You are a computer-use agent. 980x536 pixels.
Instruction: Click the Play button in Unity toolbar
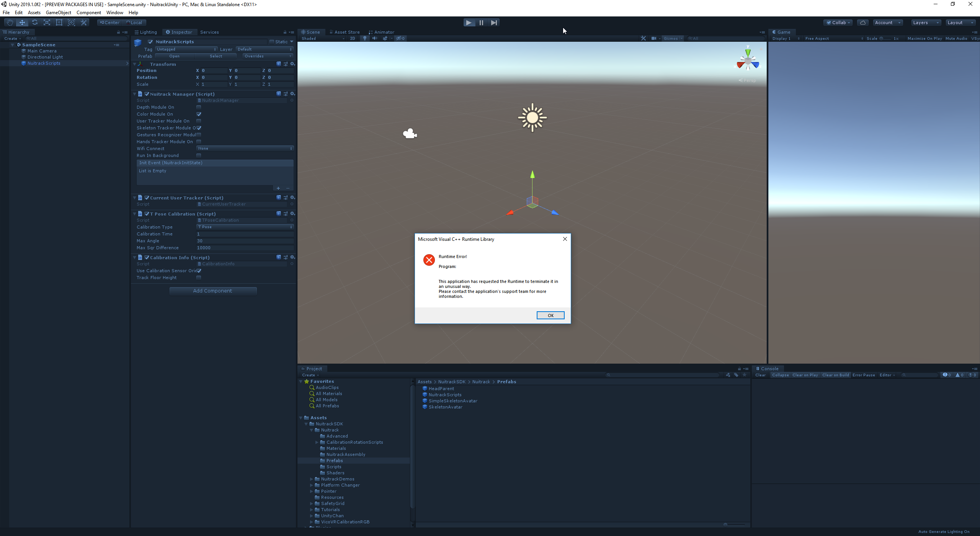469,23
